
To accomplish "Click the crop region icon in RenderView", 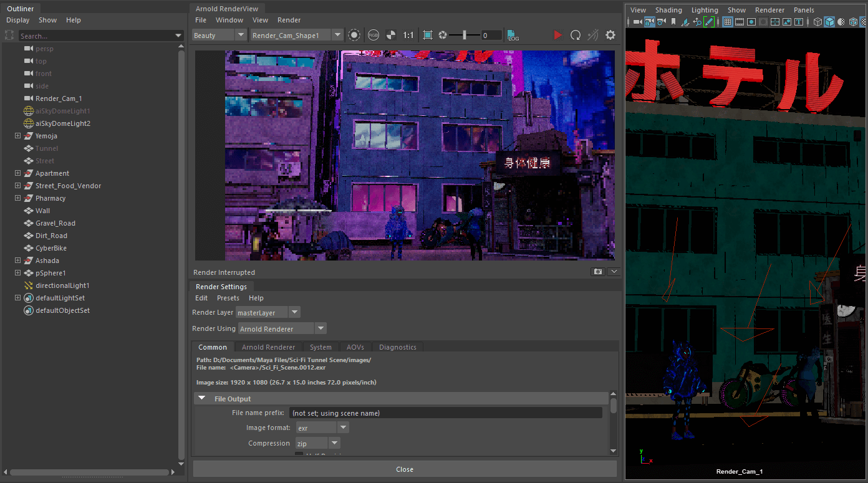I will 427,36.
